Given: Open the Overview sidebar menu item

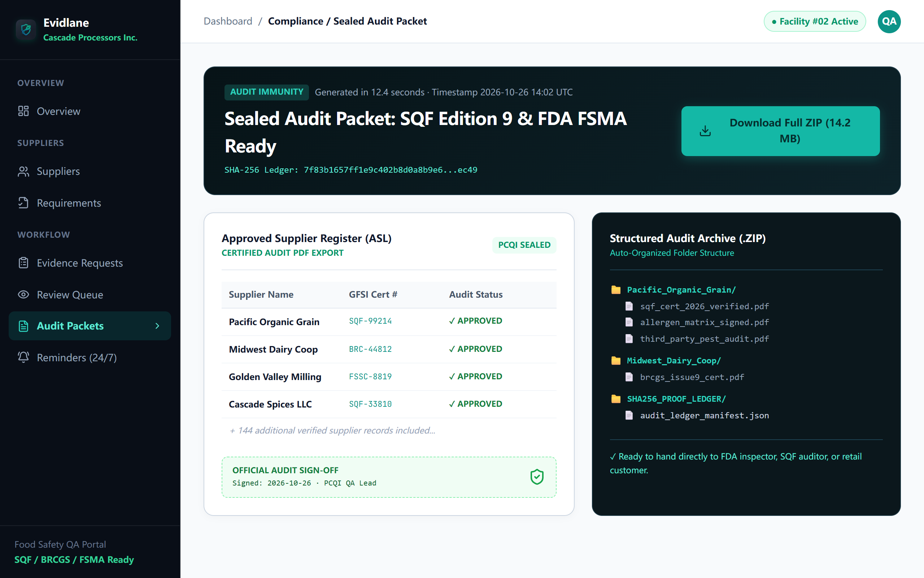Looking at the screenshot, I should coord(90,111).
